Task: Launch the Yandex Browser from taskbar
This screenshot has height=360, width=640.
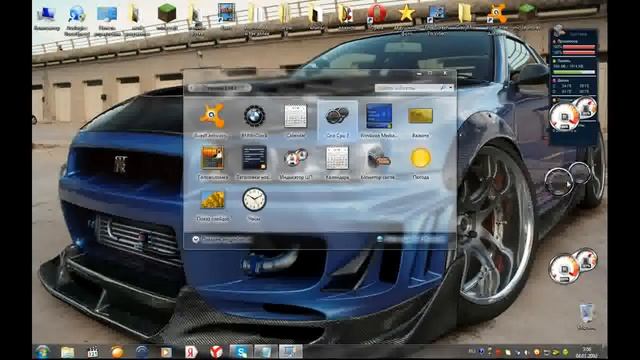Action: click(216, 352)
